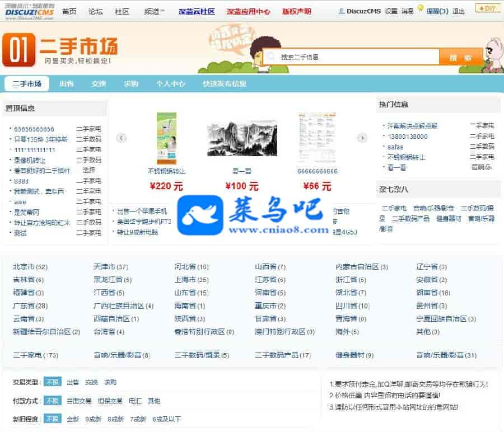Filter by 四川省 (10)
Screen dimensions: 504x432
(353, 306)
